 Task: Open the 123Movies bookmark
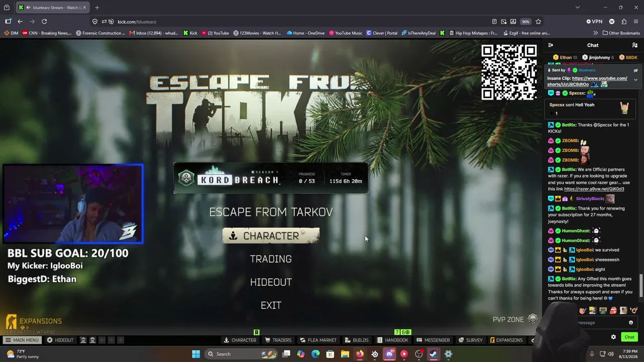click(x=257, y=33)
